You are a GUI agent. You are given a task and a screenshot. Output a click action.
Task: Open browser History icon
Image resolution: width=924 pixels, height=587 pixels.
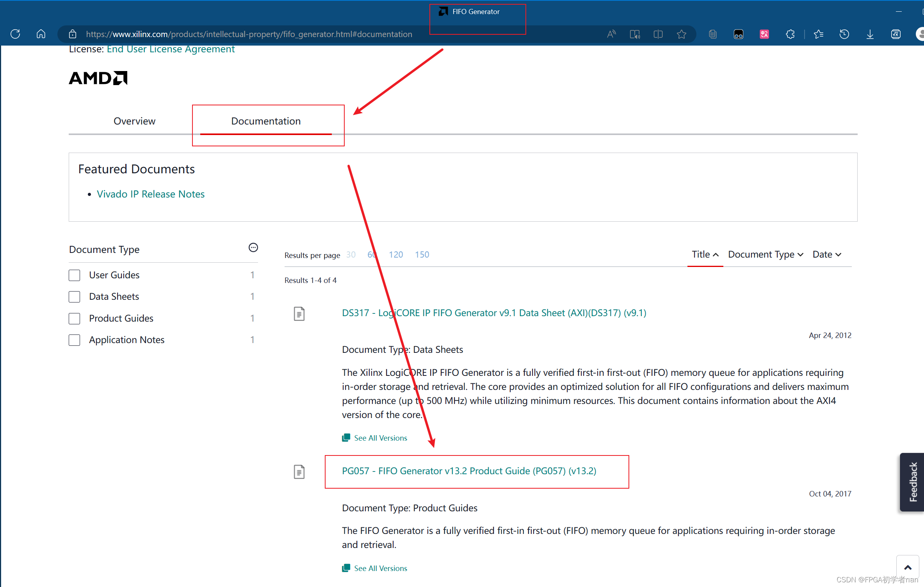click(844, 34)
